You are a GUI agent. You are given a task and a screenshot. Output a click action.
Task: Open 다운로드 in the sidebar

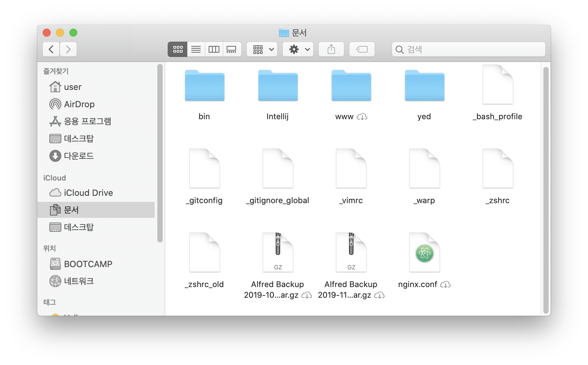96,156
